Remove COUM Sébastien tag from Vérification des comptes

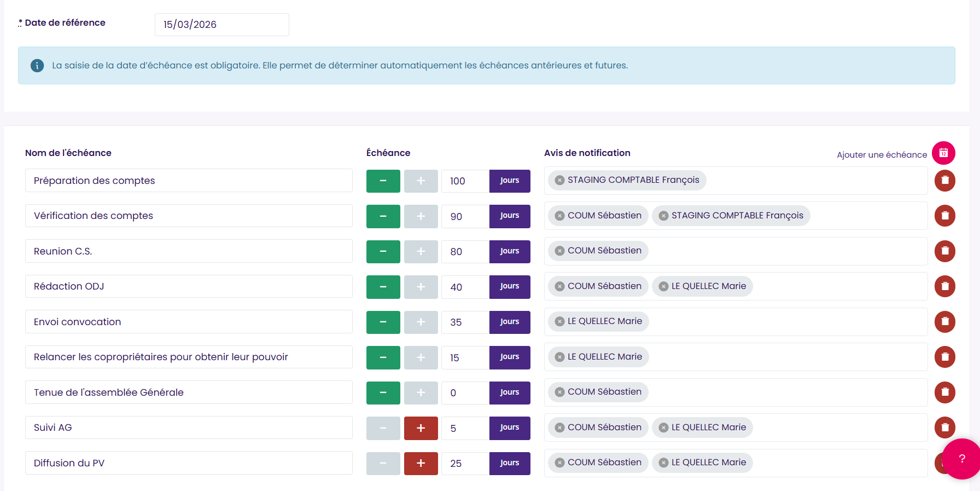559,216
